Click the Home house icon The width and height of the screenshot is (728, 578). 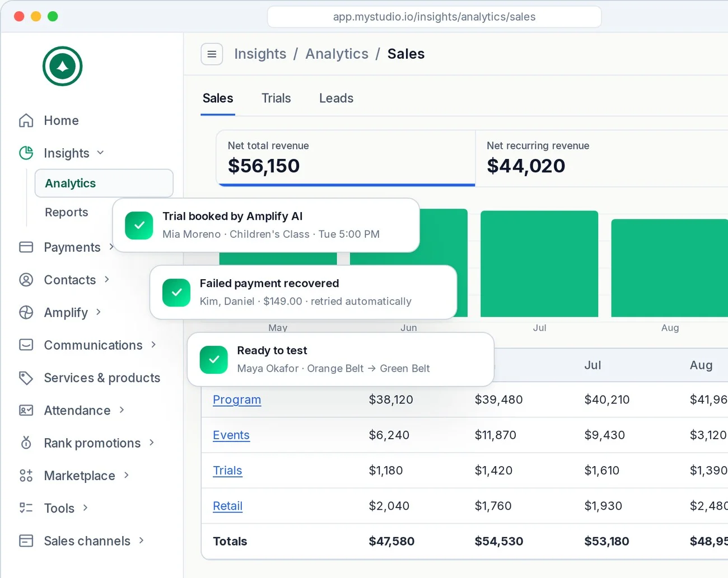(x=26, y=120)
